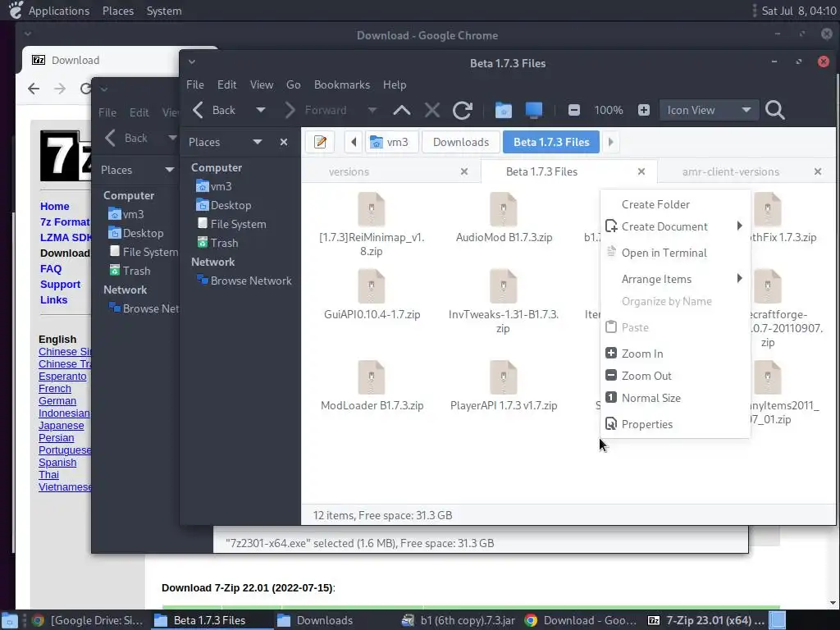Close the Places sidebar
This screenshot has width=840, height=630.
(284, 142)
